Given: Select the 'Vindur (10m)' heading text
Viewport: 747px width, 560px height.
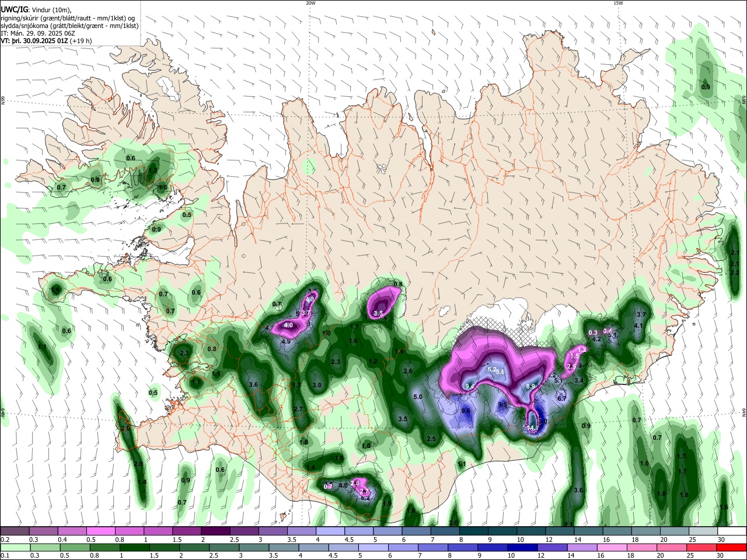Looking at the screenshot, I should [x=51, y=10].
